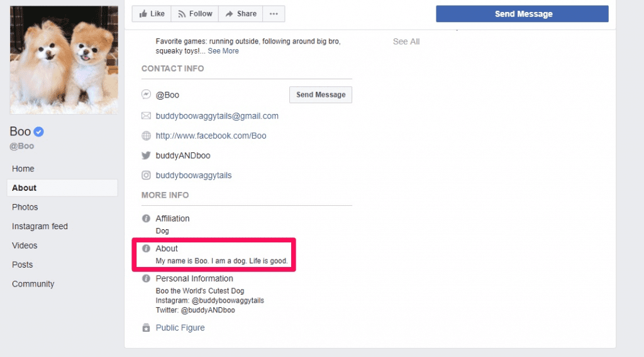Image resolution: width=644 pixels, height=357 pixels.
Task: Open the Posts section
Action: click(x=22, y=264)
